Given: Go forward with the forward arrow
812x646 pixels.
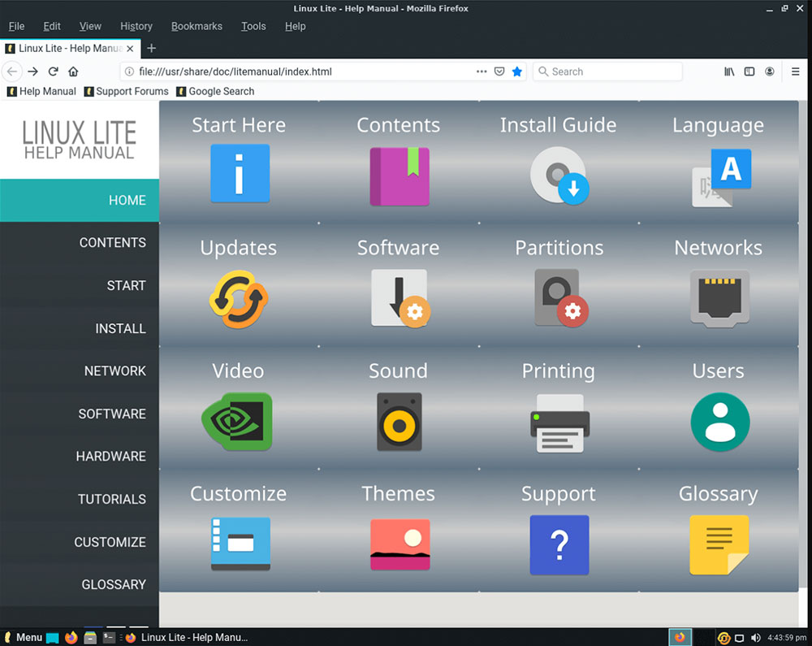Looking at the screenshot, I should [x=32, y=72].
